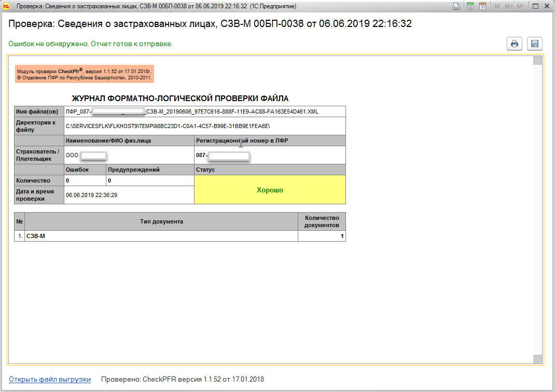This screenshot has height=392, width=555.
Task: Click the 1C logo in the window corner
Action: coord(7,6)
